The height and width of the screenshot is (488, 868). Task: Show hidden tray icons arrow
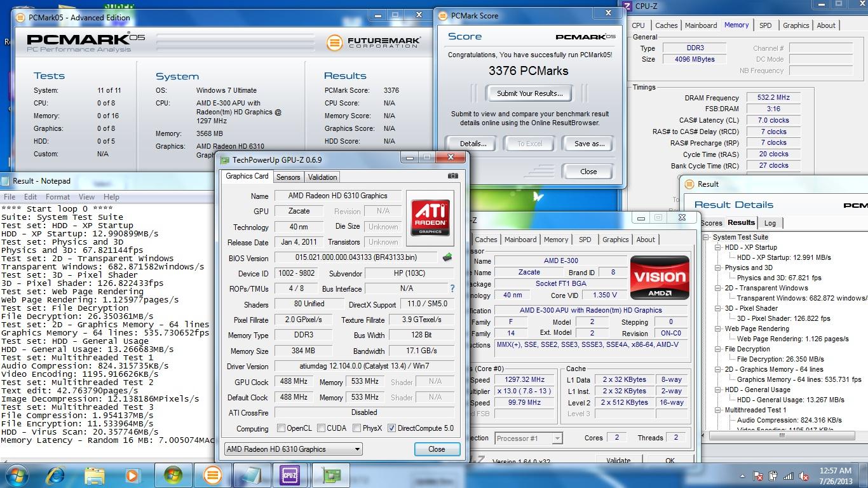pos(743,476)
